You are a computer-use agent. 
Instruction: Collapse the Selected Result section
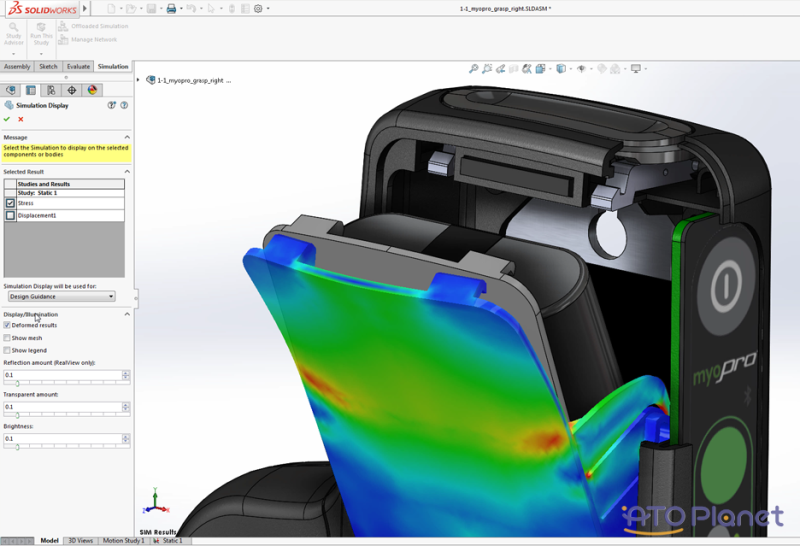point(127,171)
